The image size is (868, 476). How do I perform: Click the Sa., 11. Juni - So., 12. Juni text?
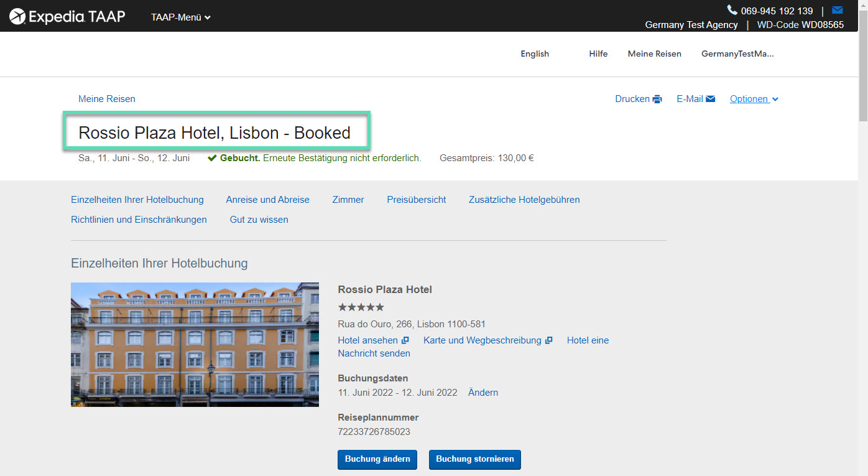point(134,158)
